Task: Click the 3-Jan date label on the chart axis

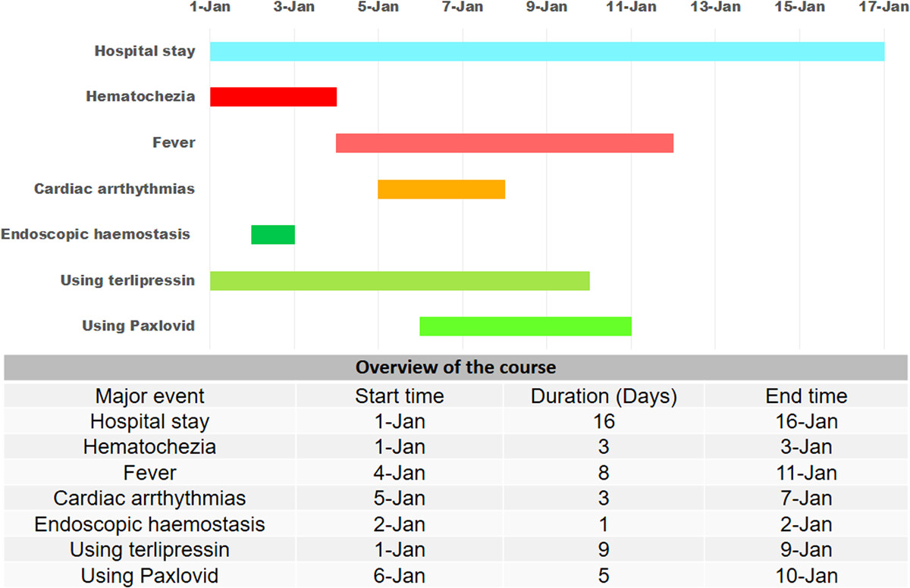Action: pos(294,8)
